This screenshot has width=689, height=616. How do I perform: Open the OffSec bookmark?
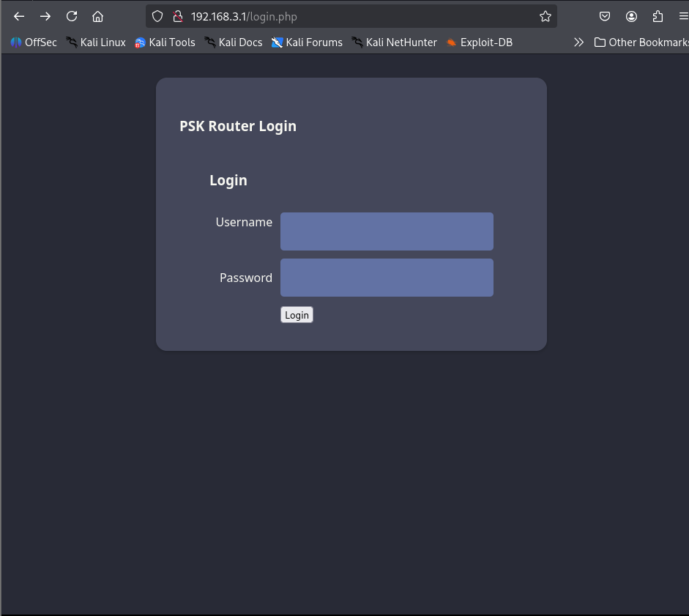[34, 42]
